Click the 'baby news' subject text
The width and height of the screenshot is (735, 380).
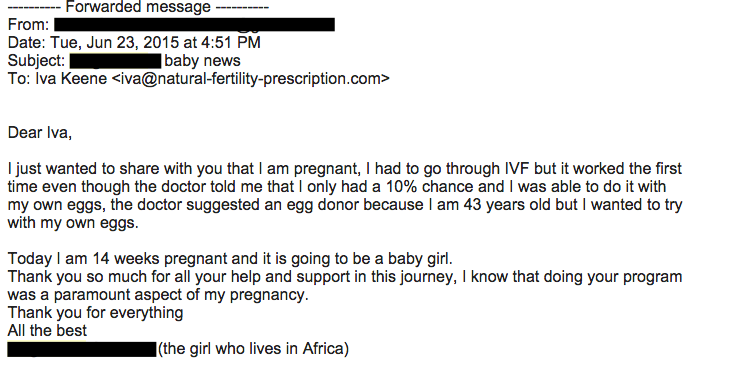[x=202, y=61]
